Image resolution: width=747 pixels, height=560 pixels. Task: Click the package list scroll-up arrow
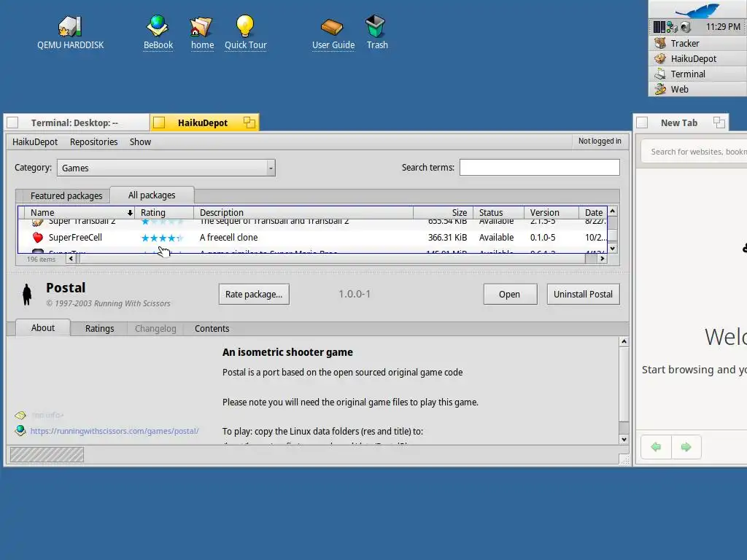click(613, 211)
